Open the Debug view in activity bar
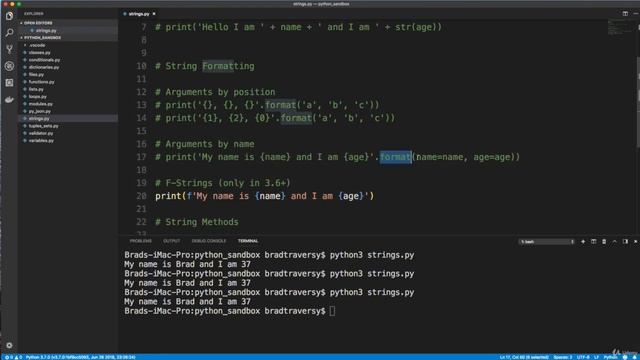Viewport: 640px width, 360px height. pos(9,66)
